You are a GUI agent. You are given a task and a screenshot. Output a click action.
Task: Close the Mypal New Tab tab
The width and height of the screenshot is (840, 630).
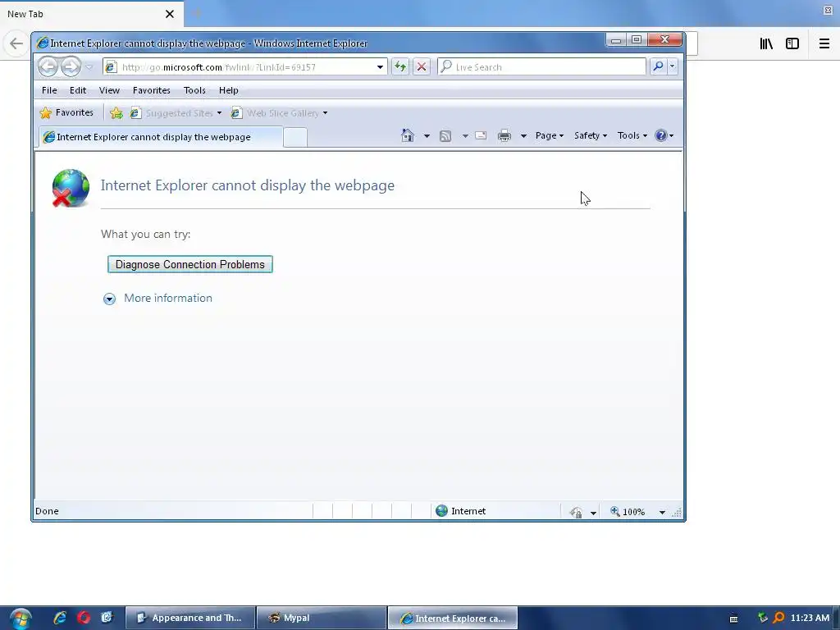pyautogui.click(x=170, y=14)
